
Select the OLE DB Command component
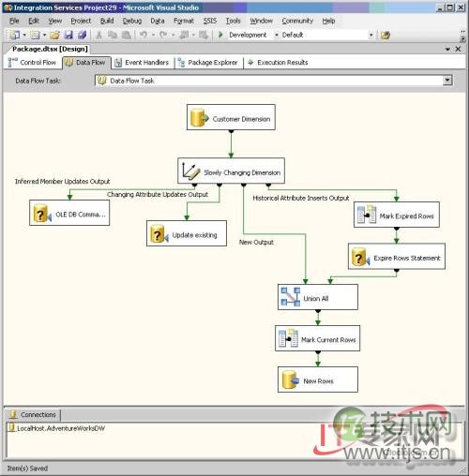click(x=69, y=213)
